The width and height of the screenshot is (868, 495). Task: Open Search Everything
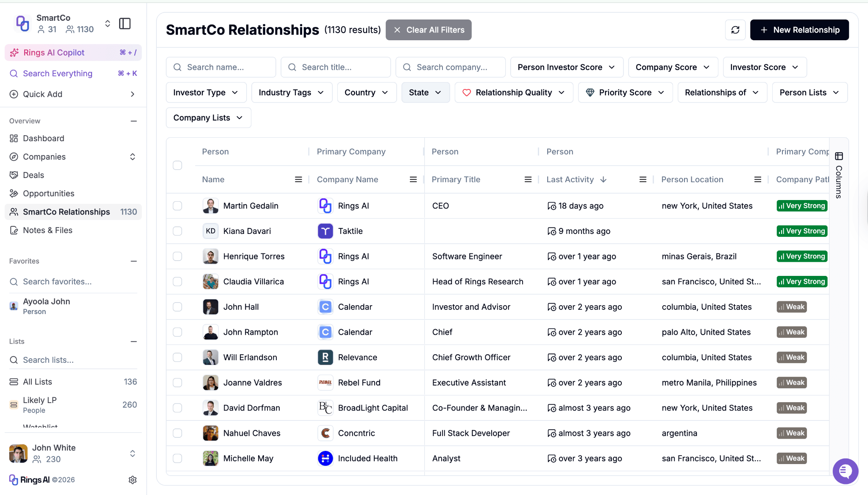pyautogui.click(x=73, y=73)
